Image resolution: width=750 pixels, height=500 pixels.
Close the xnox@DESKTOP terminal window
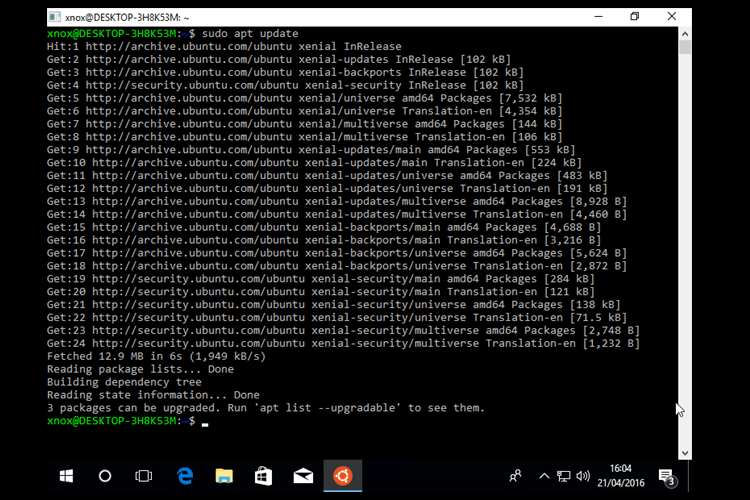click(x=672, y=17)
